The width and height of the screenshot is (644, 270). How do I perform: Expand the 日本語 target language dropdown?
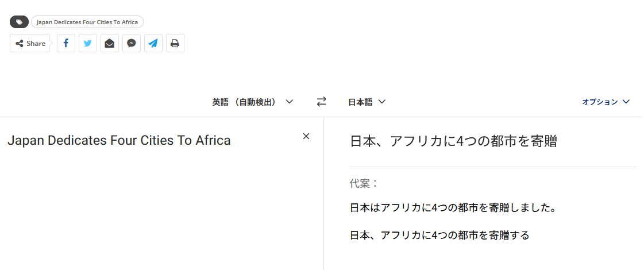[367, 102]
